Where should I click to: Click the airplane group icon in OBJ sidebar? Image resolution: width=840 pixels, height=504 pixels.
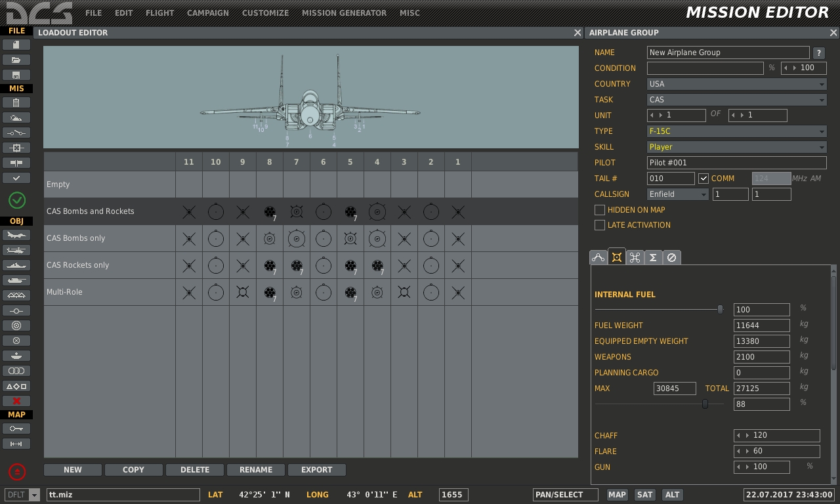coord(16,236)
